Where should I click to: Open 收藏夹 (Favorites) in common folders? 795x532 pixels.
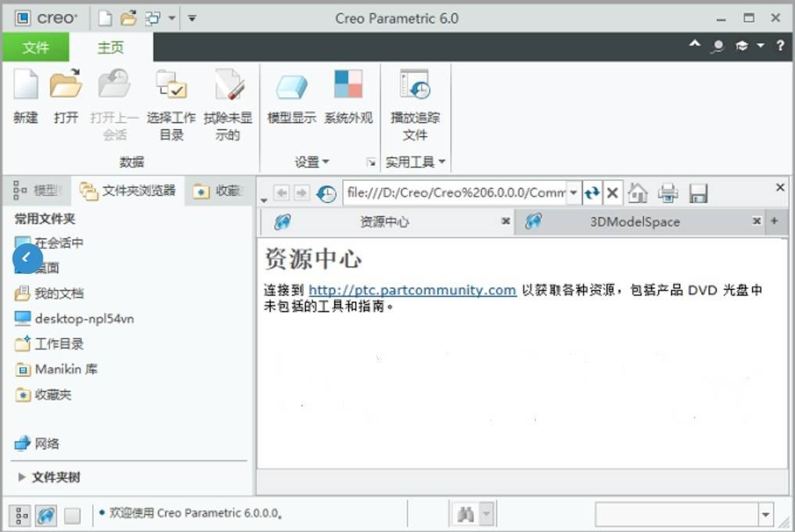click(x=44, y=394)
